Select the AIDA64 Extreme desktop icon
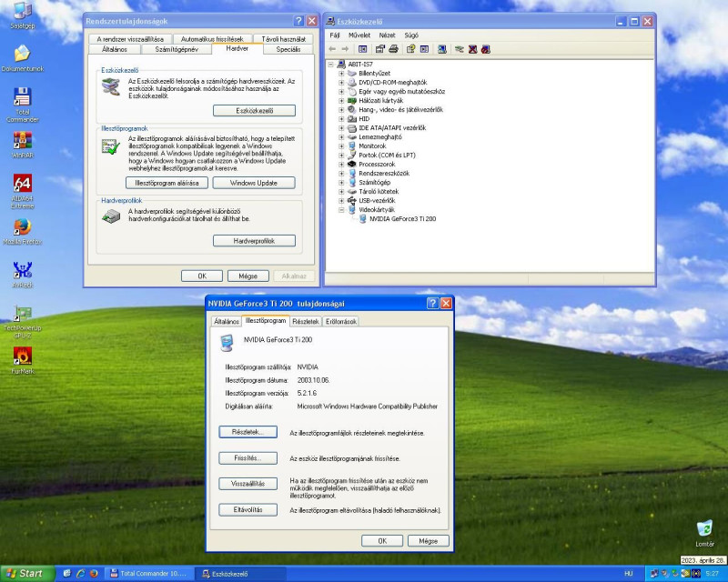The height and width of the screenshot is (582, 728). [22, 191]
